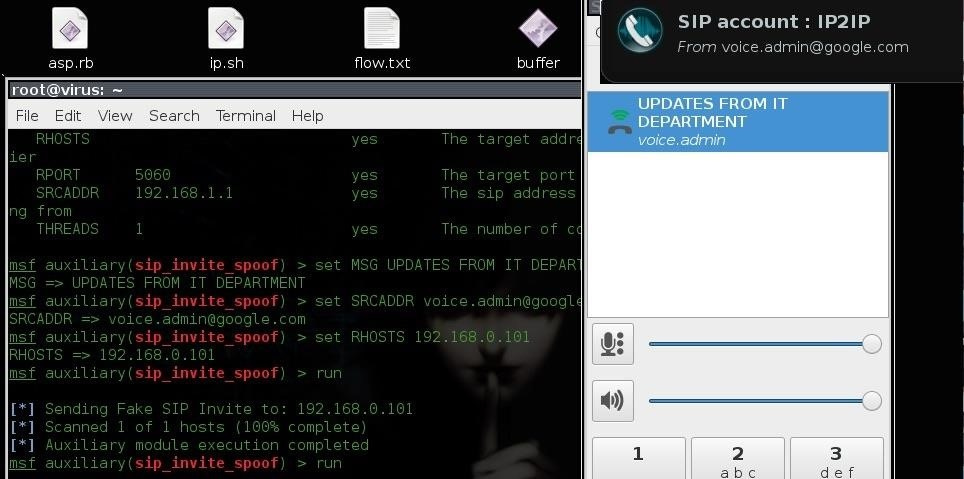
Task: Select the UPDATES FROM IT DEPARTMENT call entry
Action: 738,122
